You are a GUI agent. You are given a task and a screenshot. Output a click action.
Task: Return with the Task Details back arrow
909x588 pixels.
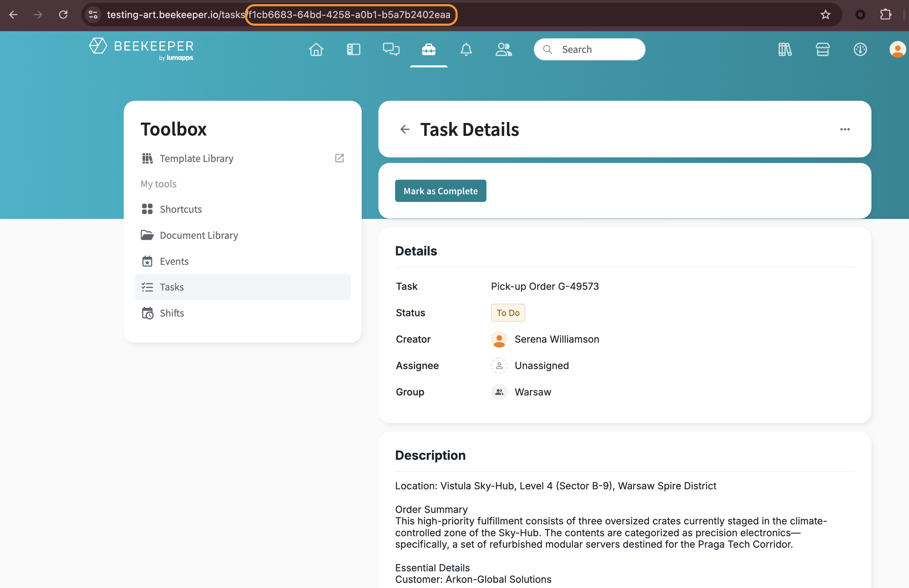[405, 129]
